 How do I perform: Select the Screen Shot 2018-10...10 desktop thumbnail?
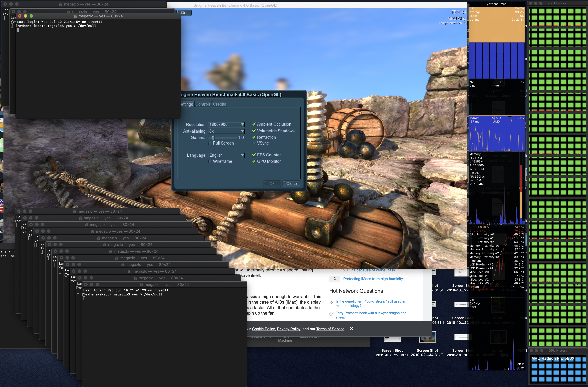click(x=461, y=337)
